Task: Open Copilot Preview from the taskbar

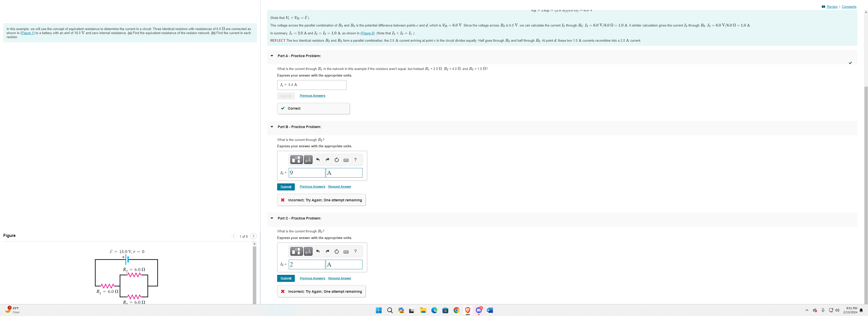Action: click(401, 310)
